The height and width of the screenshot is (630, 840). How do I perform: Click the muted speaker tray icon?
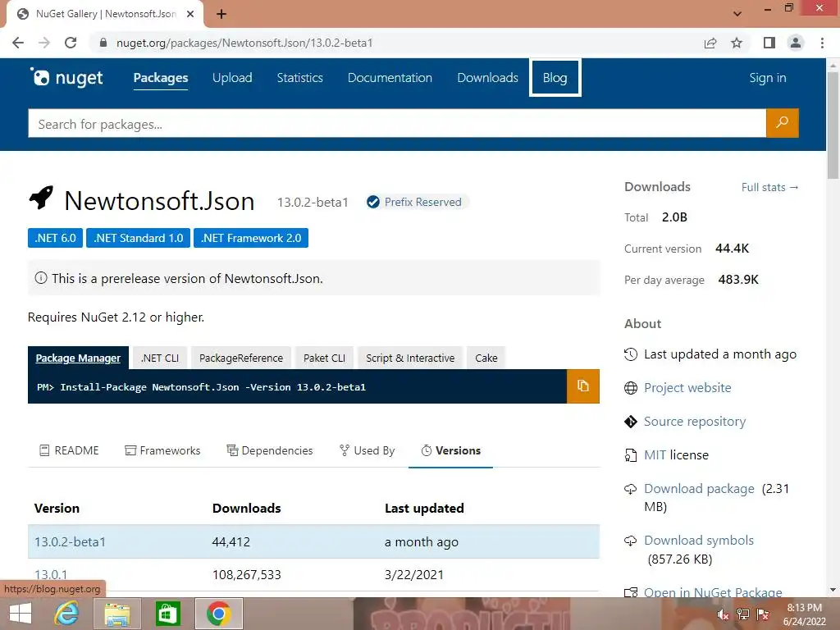[724, 614]
